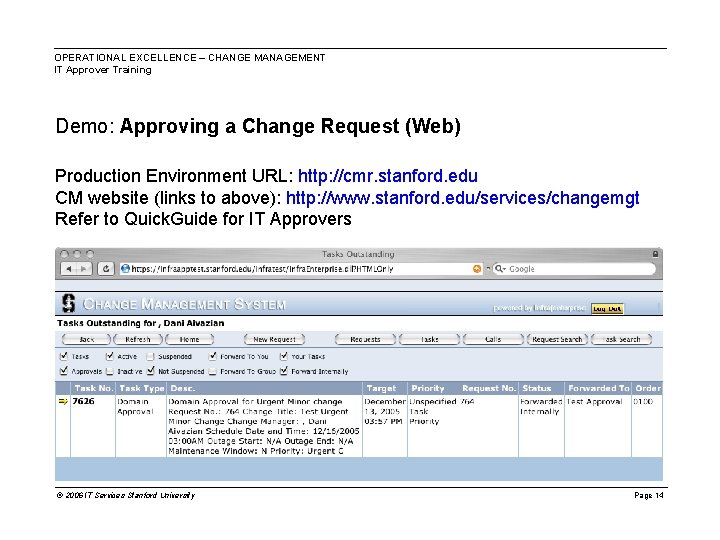Screen dimensions: 720x540
Task: Click the Stanford S logo icon
Action: tap(68, 304)
